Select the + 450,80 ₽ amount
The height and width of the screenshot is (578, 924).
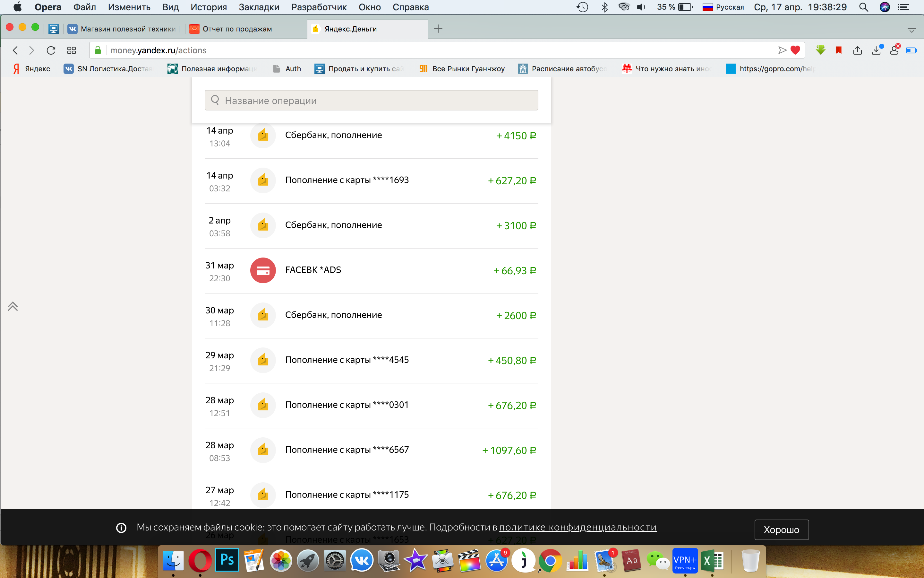(x=512, y=361)
